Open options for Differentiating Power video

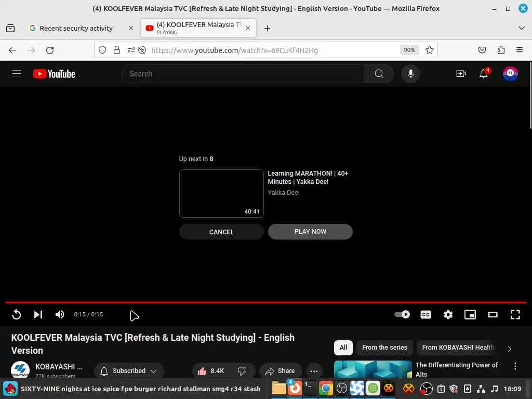coord(515,366)
